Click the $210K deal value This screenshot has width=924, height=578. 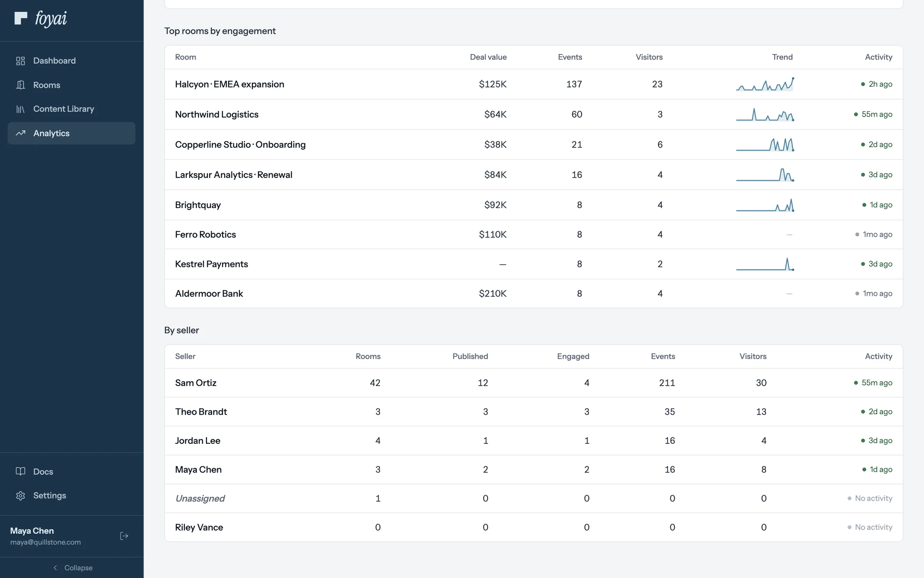tap(493, 294)
